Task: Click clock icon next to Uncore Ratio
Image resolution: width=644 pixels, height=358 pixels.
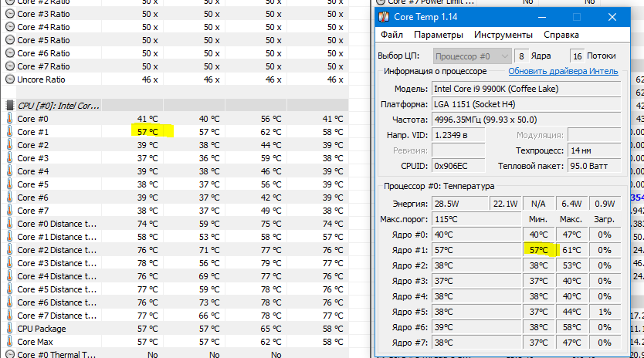Action: [9, 79]
